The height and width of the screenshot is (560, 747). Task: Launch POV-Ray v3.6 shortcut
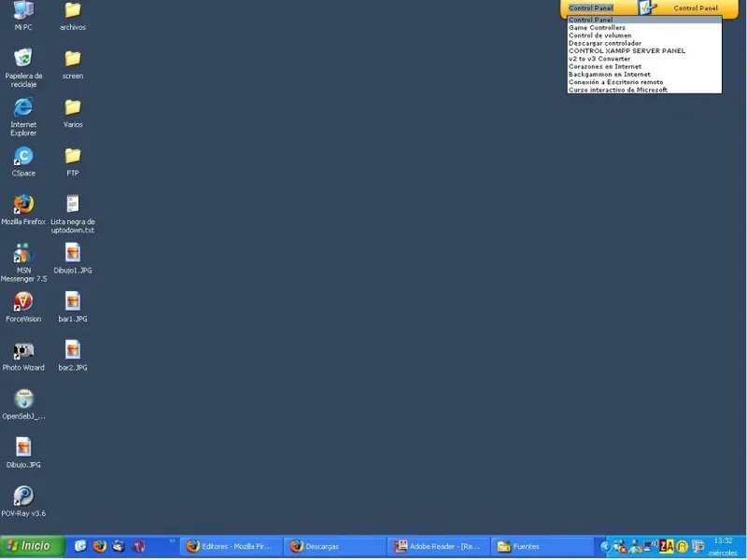click(x=23, y=501)
